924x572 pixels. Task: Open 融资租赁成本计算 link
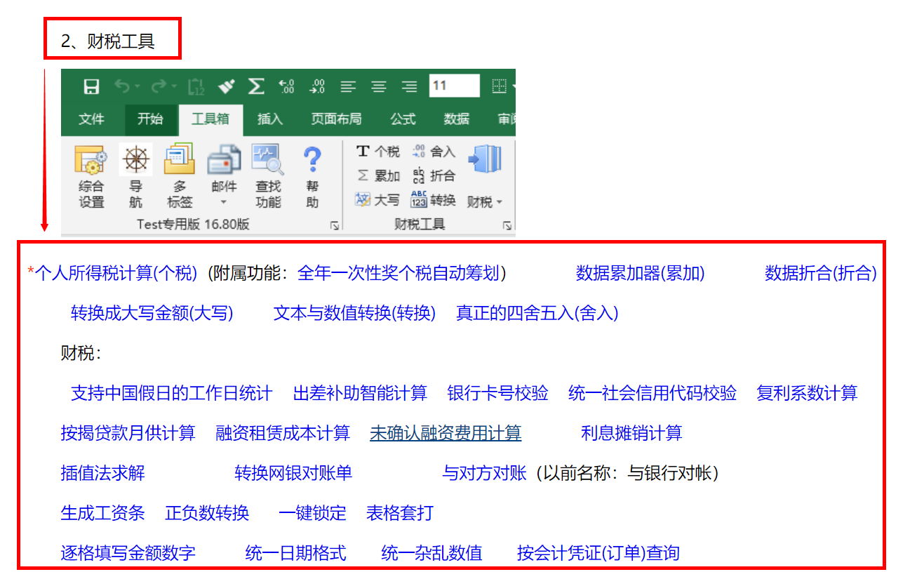[x=283, y=433]
